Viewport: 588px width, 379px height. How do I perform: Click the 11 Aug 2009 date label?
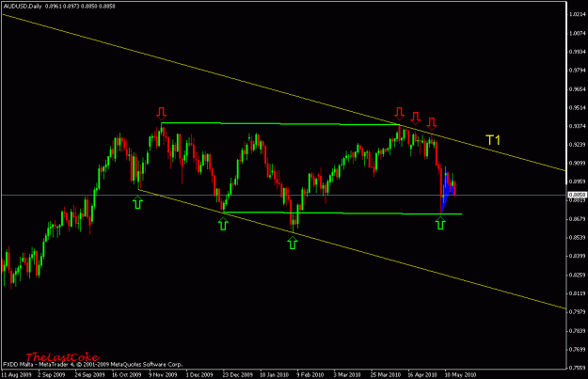point(17,375)
